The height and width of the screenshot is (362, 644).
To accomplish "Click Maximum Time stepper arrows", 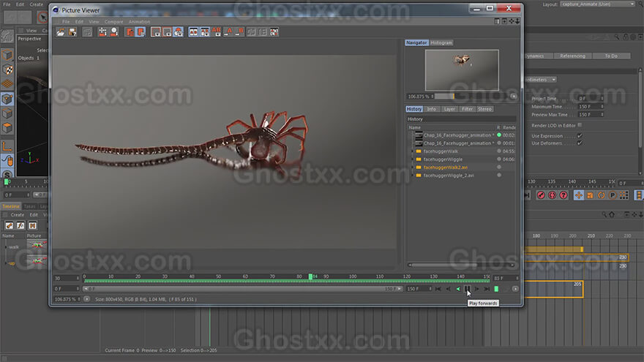I will pos(602,107).
